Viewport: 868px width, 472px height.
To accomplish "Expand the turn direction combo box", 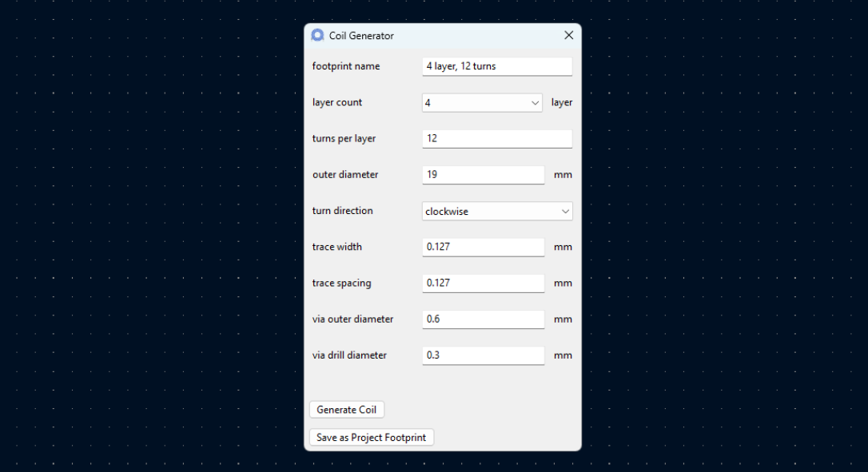I will [x=497, y=212].
